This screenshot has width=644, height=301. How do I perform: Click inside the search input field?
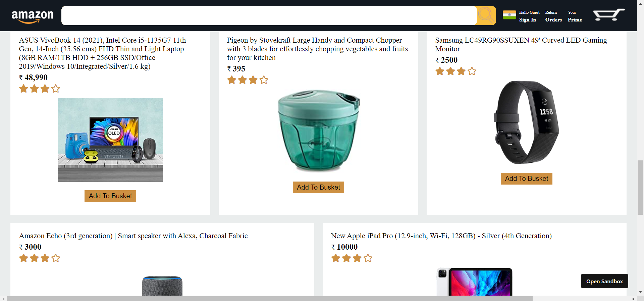point(268,15)
